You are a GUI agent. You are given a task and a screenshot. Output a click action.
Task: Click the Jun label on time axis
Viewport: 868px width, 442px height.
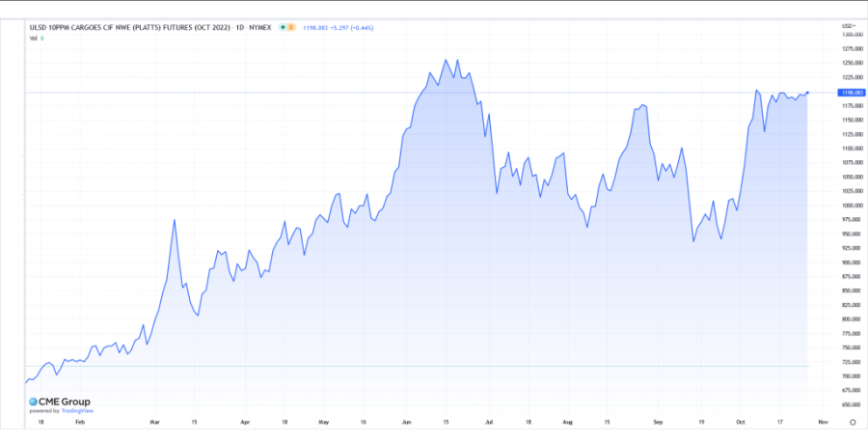coord(405,422)
